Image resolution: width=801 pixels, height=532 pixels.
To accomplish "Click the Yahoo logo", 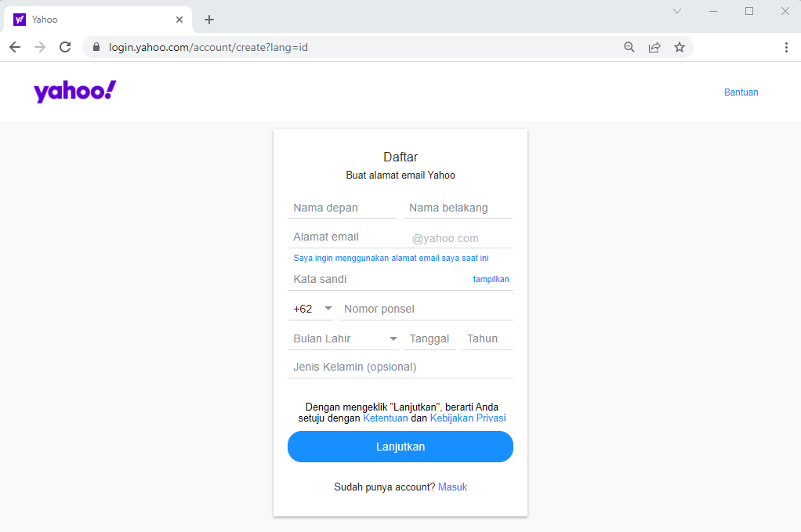I will click(74, 91).
